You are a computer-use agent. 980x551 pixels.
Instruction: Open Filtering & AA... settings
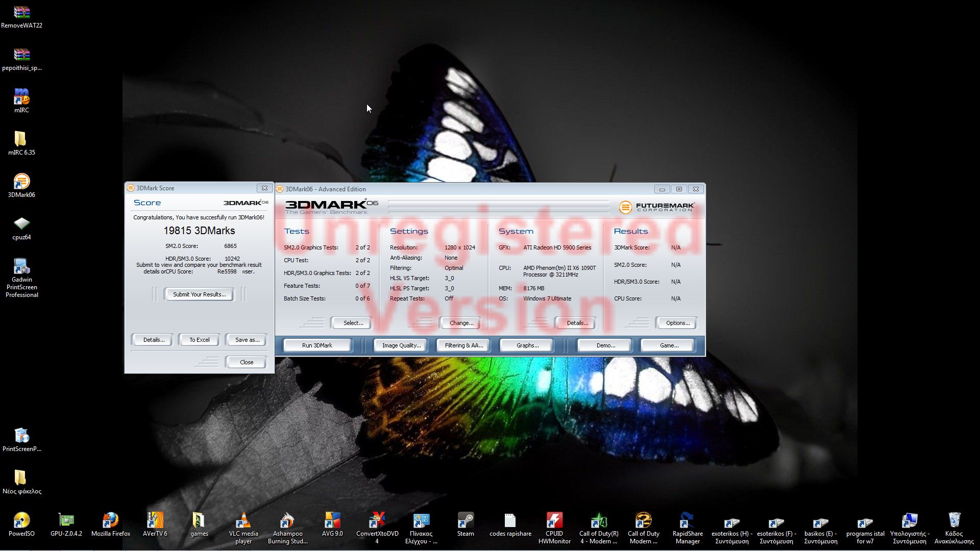point(463,345)
